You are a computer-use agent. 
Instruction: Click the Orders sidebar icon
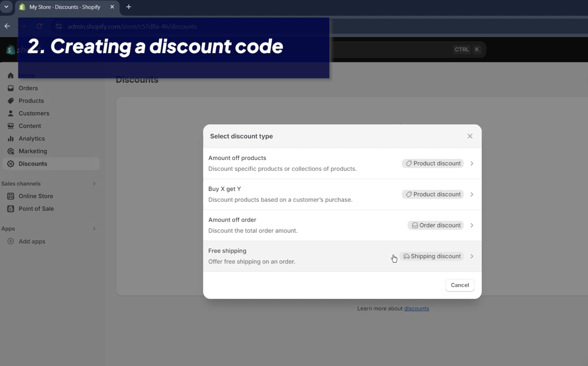pyautogui.click(x=10, y=88)
